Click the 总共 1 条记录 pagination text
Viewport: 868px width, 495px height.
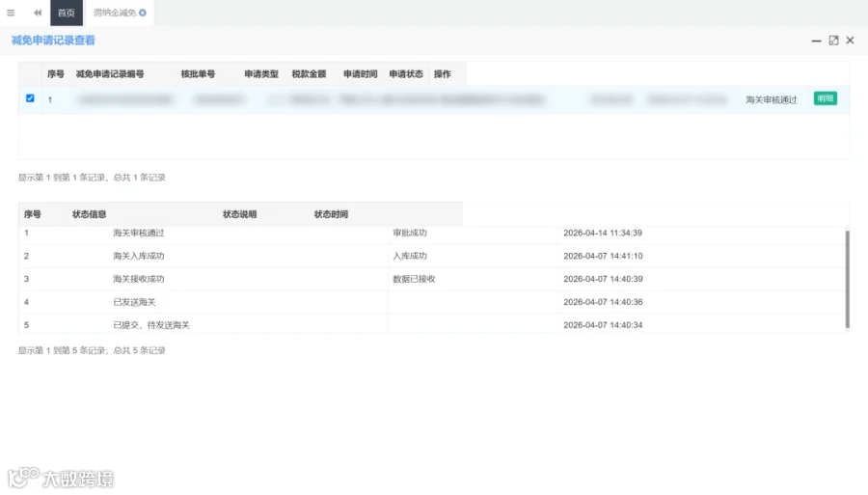pyautogui.click(x=140, y=178)
